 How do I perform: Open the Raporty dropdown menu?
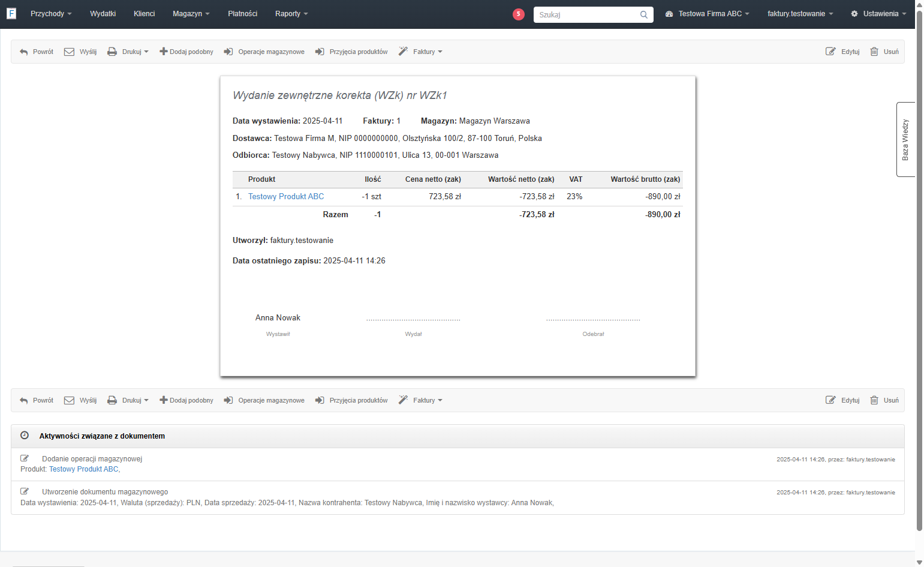[291, 14]
